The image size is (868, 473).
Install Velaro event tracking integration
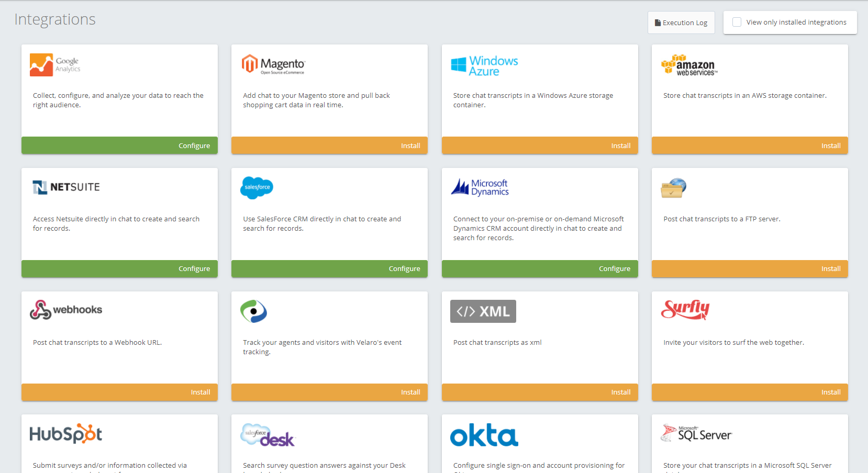click(x=329, y=392)
